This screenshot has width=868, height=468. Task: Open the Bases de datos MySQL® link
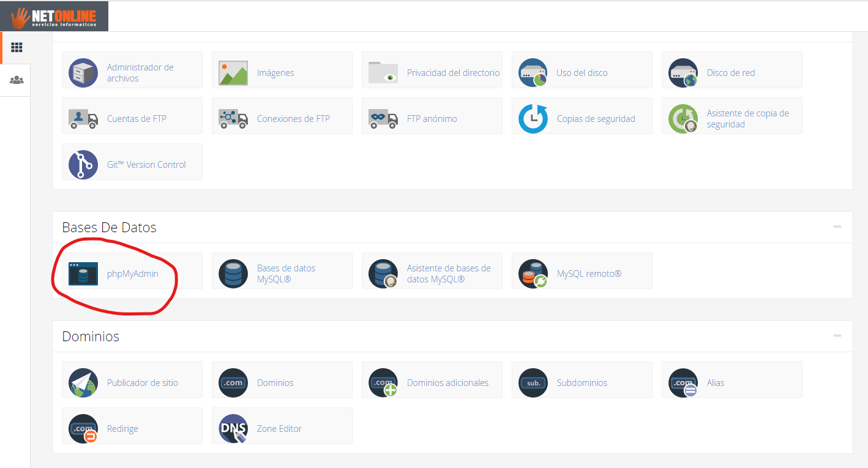[286, 274]
